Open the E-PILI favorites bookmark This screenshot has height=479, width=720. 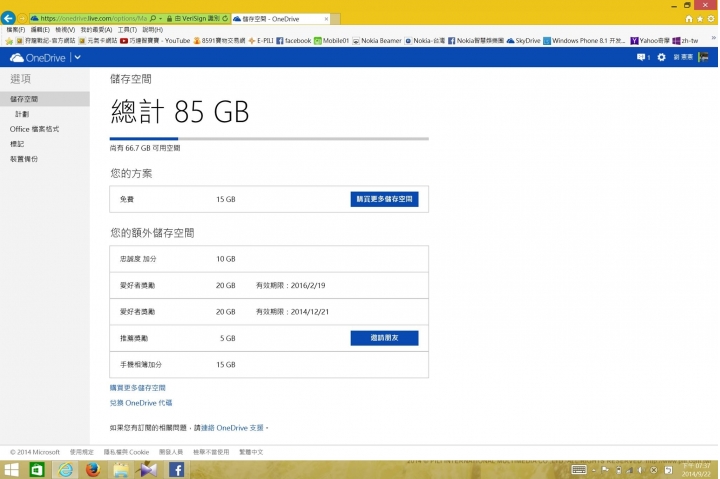(x=261, y=40)
